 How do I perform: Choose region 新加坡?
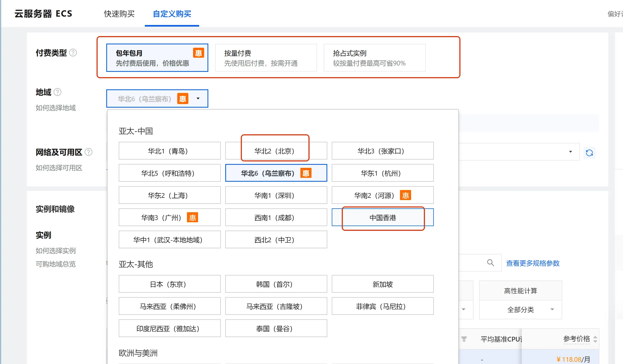(383, 284)
